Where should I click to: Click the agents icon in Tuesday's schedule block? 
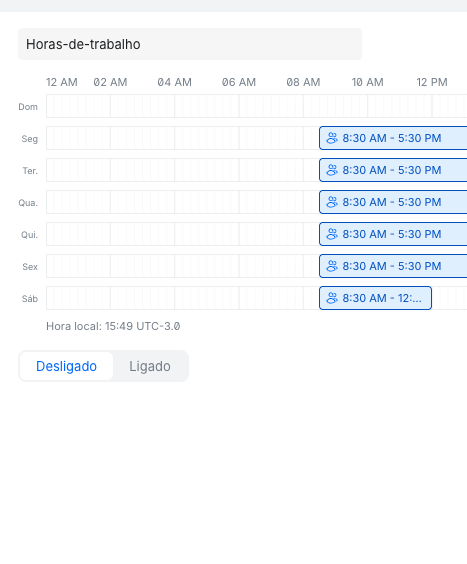click(x=332, y=170)
